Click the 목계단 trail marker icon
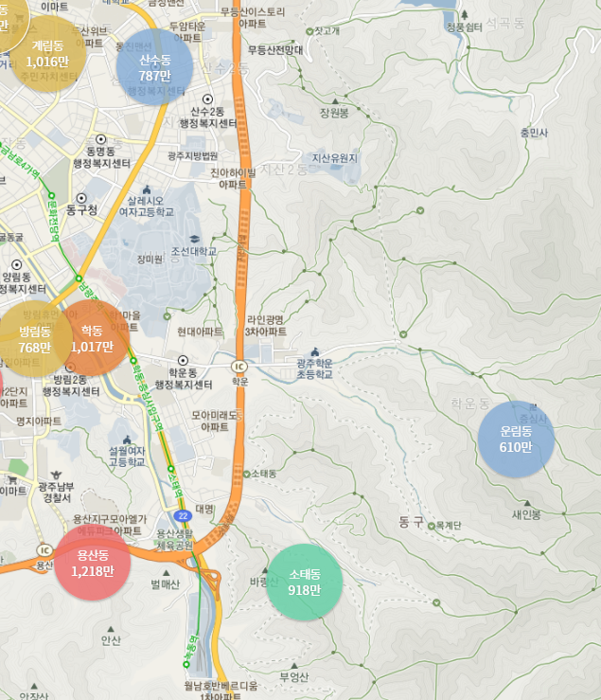Image resolution: width=601 pixels, height=700 pixels. click(x=432, y=527)
